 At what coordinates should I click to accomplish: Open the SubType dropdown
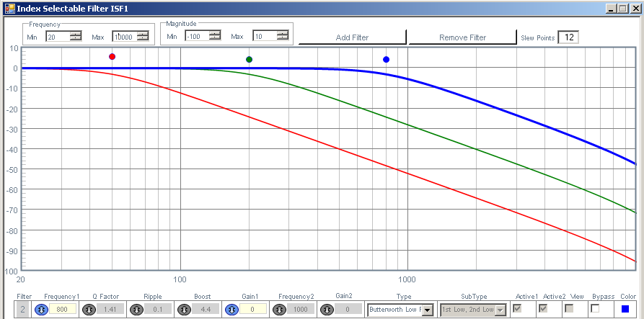tap(500, 310)
